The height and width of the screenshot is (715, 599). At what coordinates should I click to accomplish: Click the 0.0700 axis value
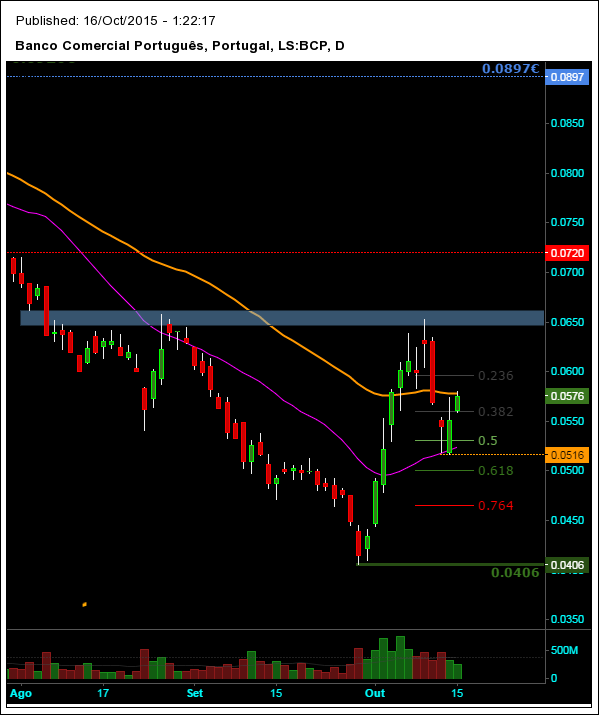point(567,272)
